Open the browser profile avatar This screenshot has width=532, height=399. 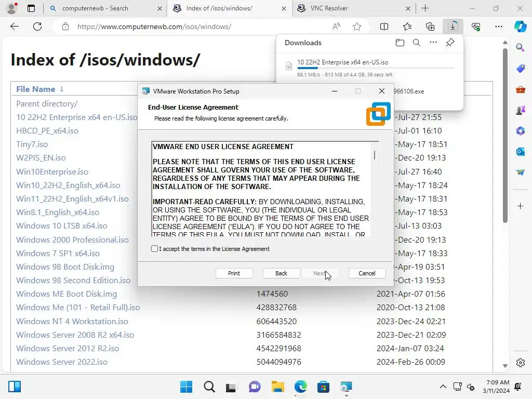pyautogui.click(x=12, y=8)
